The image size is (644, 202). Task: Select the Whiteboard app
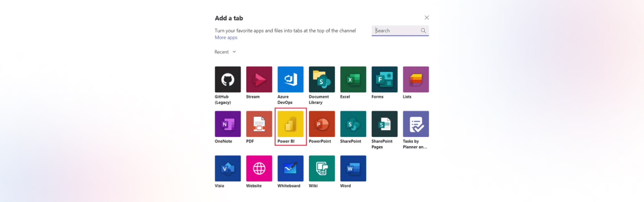290,168
